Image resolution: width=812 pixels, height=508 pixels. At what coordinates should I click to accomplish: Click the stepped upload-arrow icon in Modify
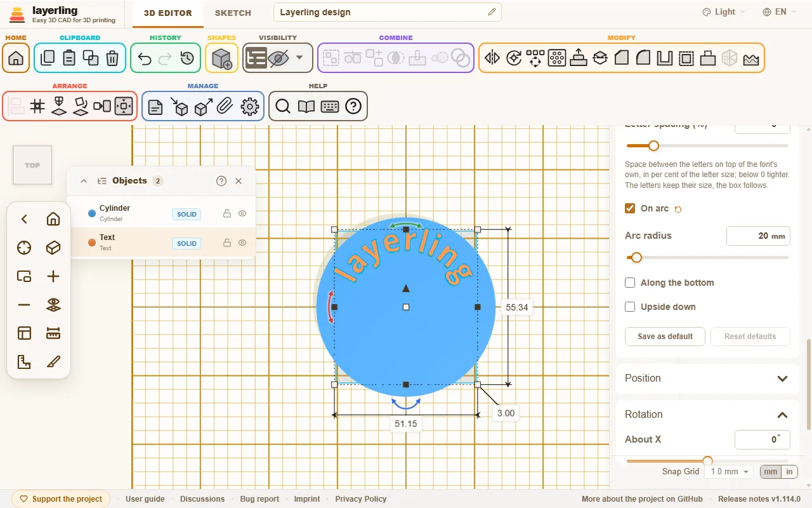579,58
